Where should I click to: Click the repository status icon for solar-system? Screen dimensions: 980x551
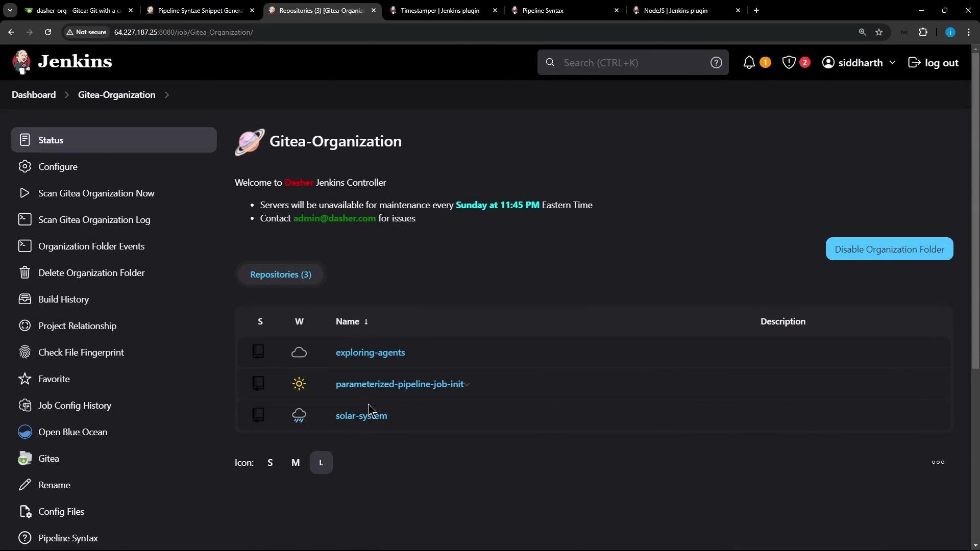tap(258, 415)
